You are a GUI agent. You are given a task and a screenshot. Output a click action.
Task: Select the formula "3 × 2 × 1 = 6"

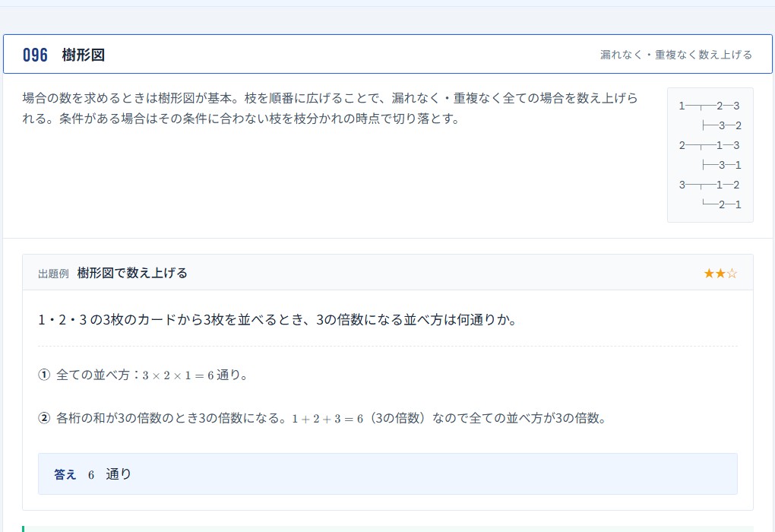coord(178,375)
